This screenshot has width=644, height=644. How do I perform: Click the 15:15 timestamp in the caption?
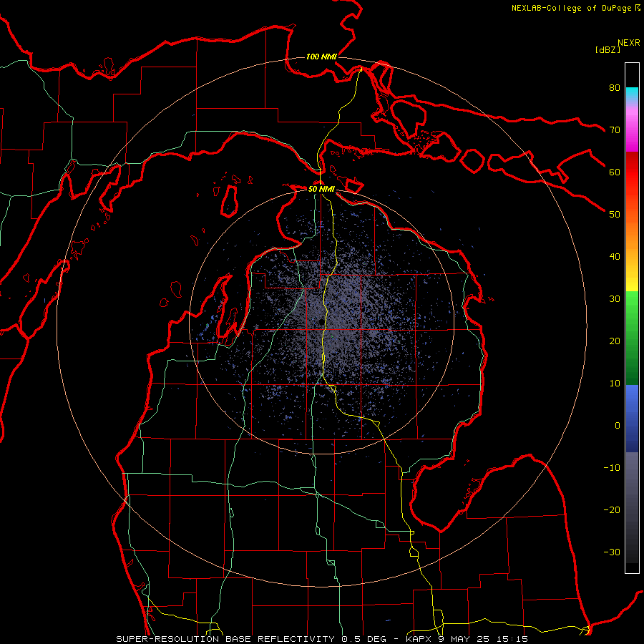tap(513, 639)
